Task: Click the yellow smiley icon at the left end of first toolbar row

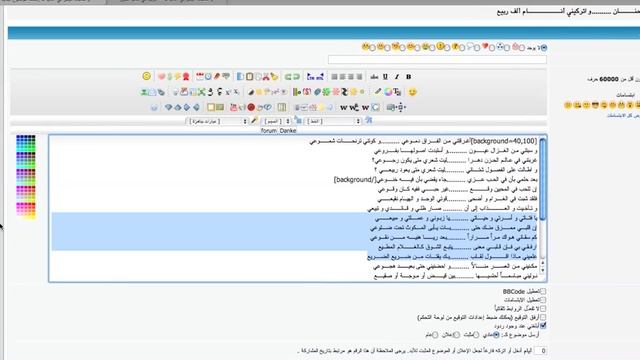Action: pyautogui.click(x=147, y=76)
